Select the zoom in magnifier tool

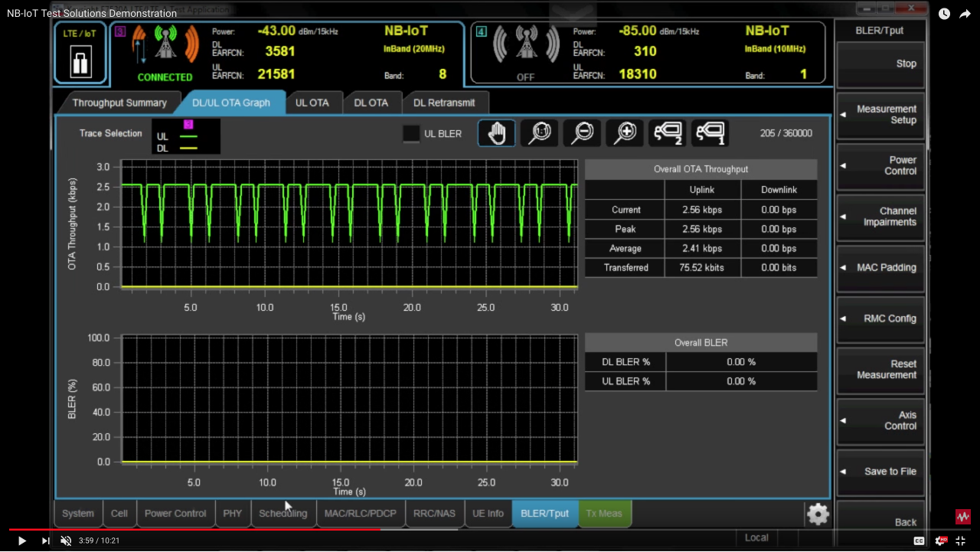[x=625, y=132]
